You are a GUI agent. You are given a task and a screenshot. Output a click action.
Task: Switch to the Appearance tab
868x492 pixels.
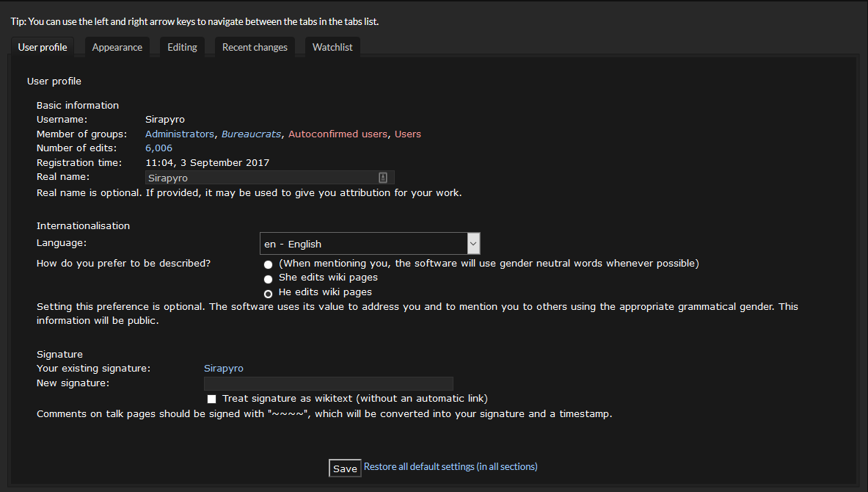(x=117, y=47)
